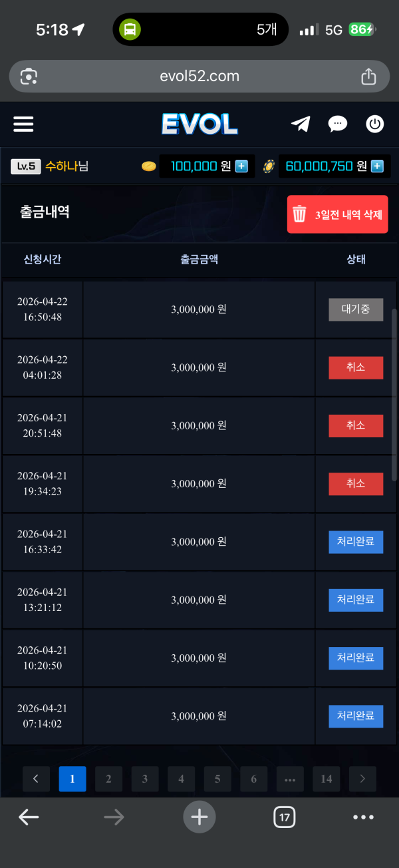Expand pagination ellipsis pages
The height and width of the screenshot is (868, 399).
[x=290, y=779]
